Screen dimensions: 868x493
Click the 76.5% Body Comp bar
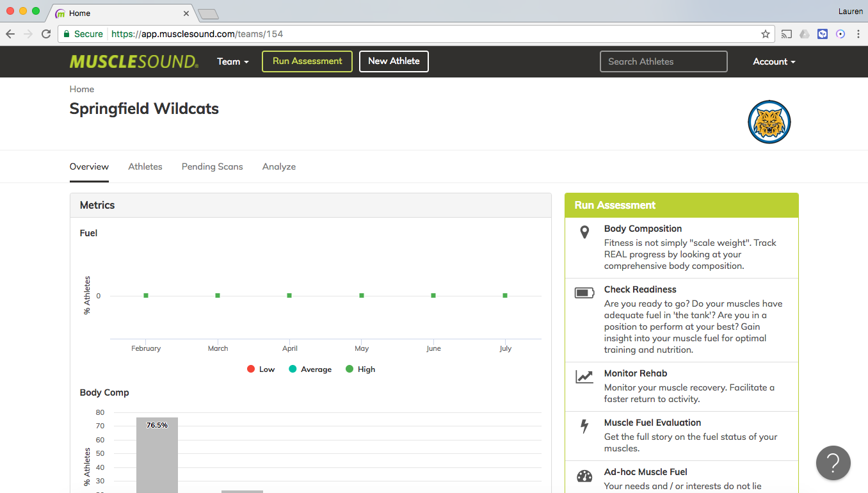(x=157, y=455)
